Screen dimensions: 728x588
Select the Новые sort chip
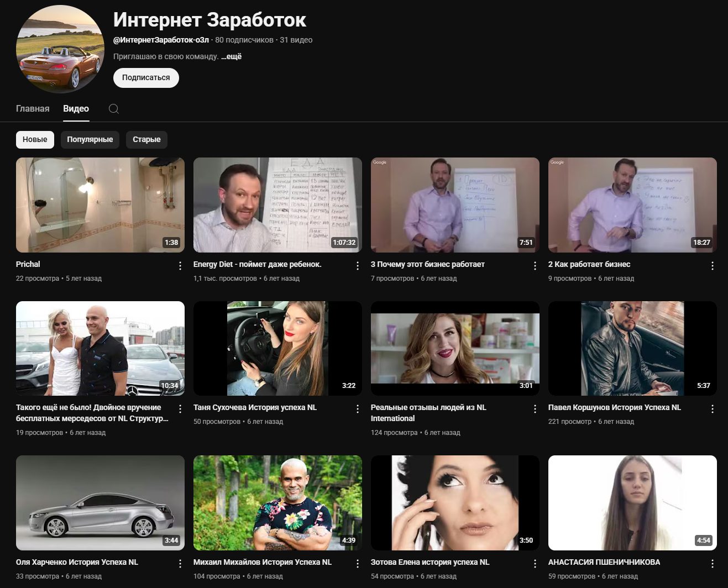[x=35, y=139]
